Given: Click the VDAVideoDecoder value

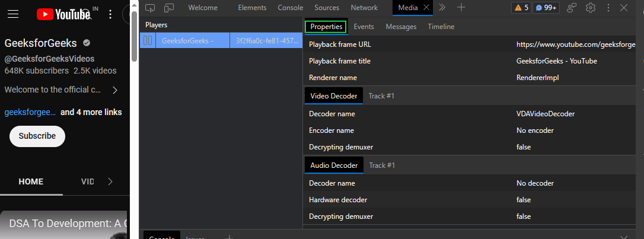Looking at the screenshot, I should coord(546,114).
